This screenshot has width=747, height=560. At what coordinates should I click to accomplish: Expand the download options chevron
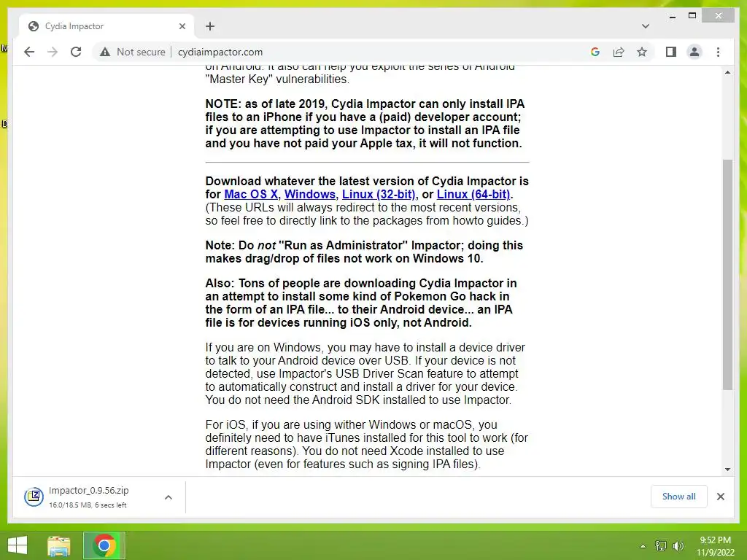[169, 497]
